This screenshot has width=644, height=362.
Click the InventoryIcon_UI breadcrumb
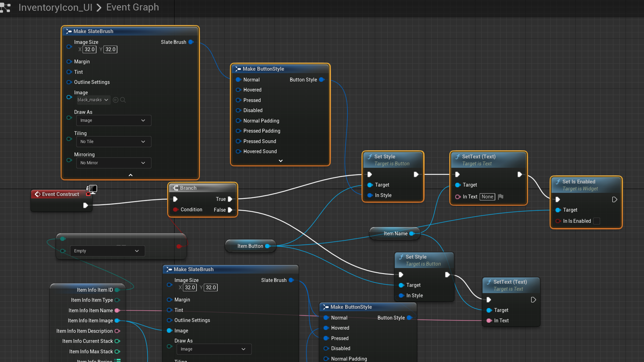[x=55, y=7]
